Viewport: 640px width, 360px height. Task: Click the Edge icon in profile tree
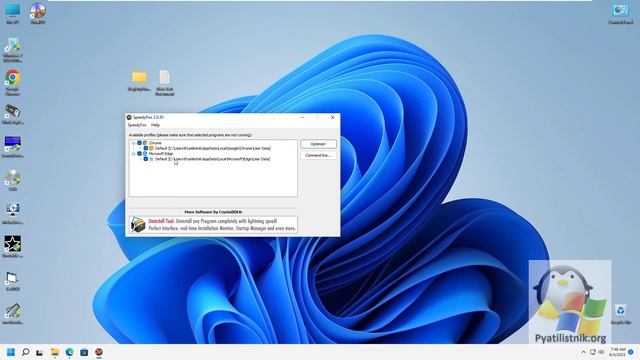(145, 153)
